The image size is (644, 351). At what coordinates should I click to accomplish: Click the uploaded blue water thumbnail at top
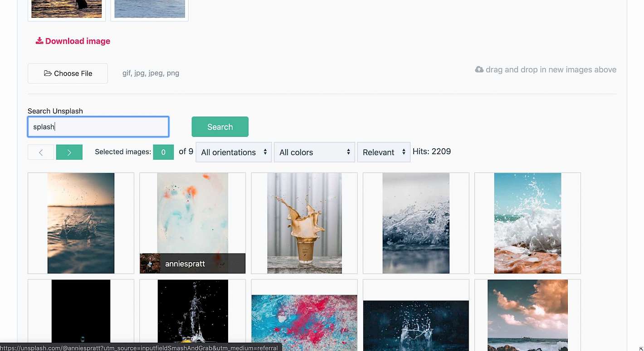(149, 9)
